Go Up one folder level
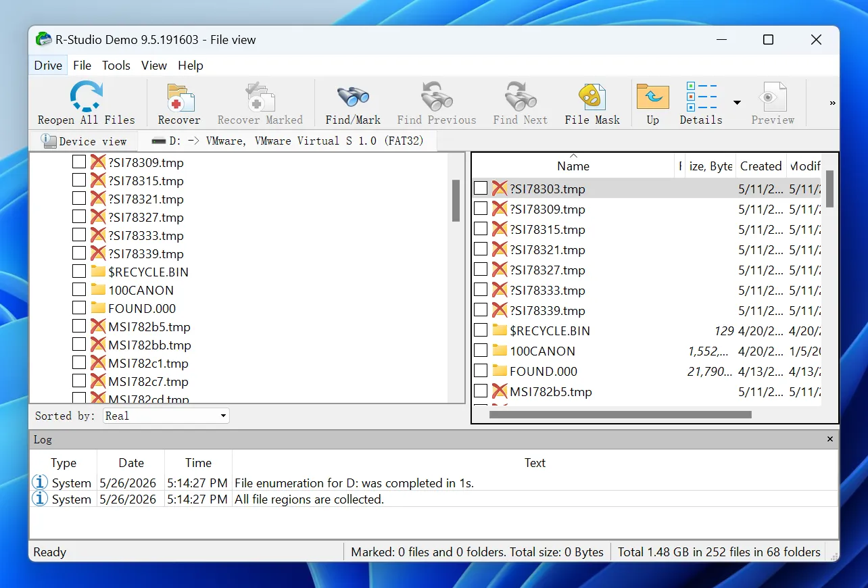The height and width of the screenshot is (588, 868). (x=652, y=97)
